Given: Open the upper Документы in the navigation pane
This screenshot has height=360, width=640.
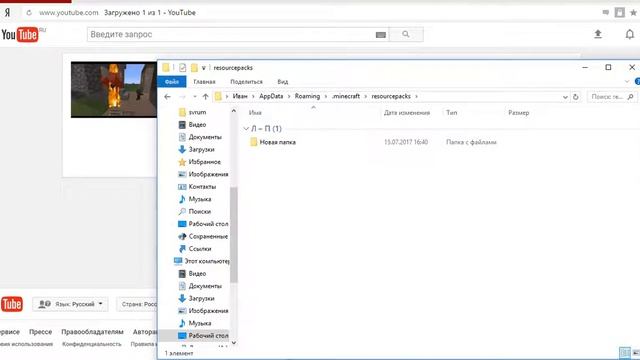Looking at the screenshot, I should coord(200,137).
